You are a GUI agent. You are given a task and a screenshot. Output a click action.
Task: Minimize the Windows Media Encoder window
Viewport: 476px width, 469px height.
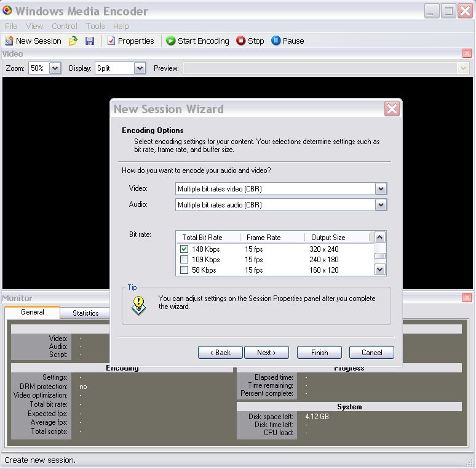point(432,11)
